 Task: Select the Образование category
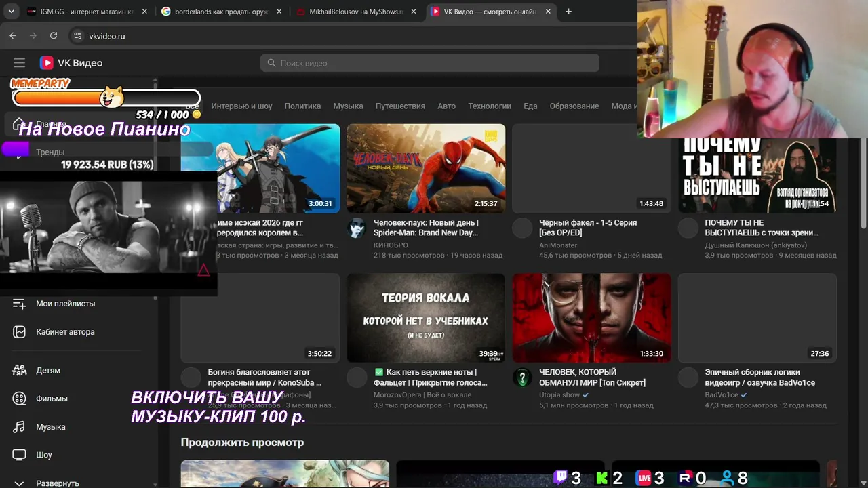point(574,106)
